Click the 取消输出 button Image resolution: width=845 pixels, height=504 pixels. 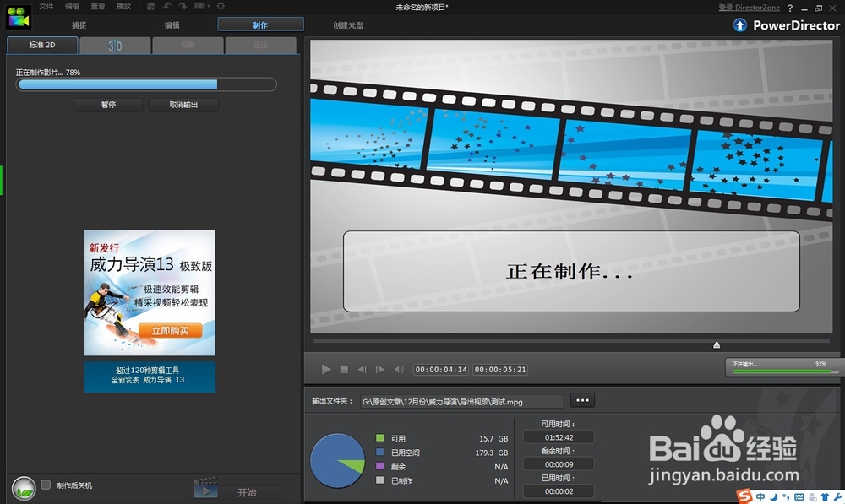(x=183, y=105)
